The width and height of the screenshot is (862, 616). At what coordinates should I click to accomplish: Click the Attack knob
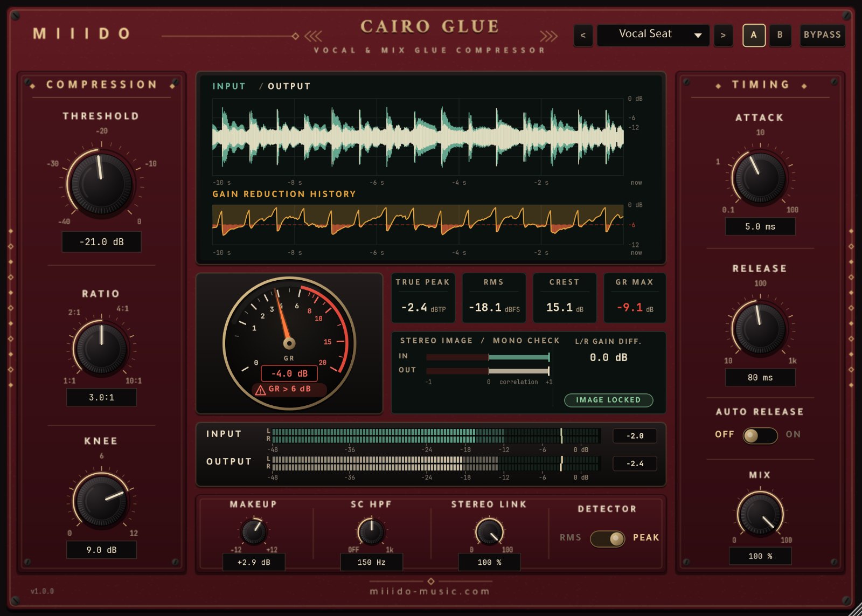click(x=760, y=177)
